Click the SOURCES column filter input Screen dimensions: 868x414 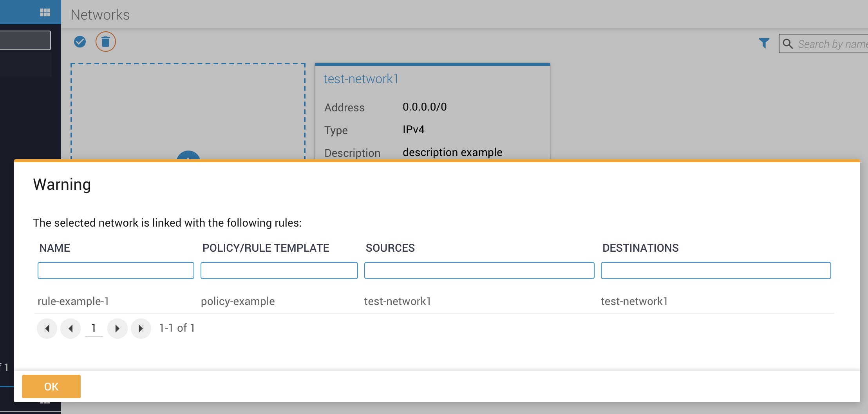coord(479,271)
